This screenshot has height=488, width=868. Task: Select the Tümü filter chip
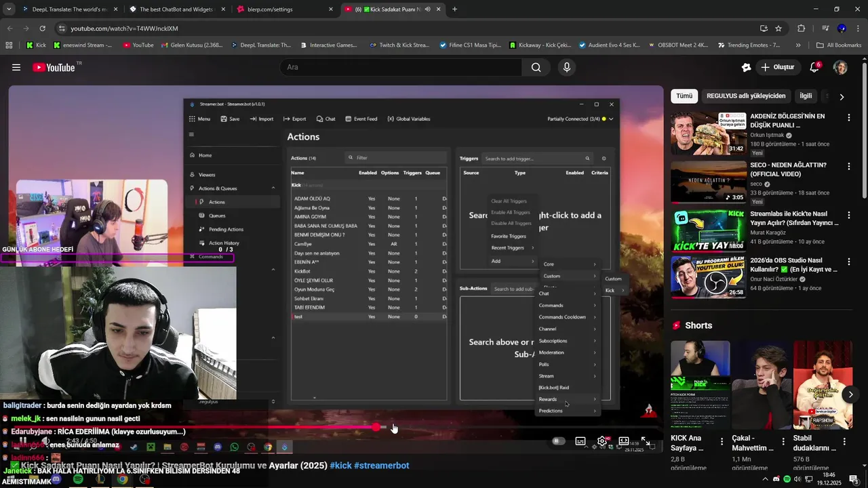[684, 96]
